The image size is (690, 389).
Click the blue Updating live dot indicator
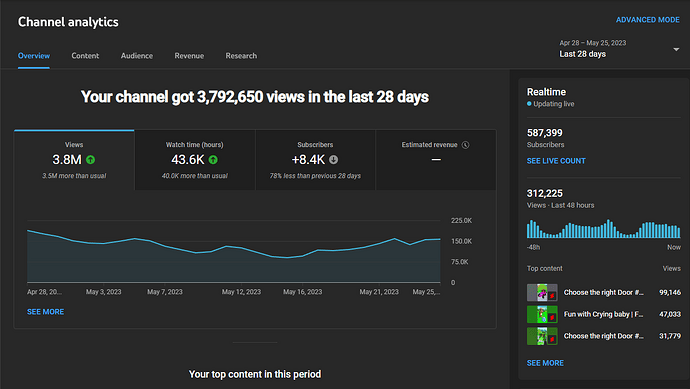pos(529,104)
